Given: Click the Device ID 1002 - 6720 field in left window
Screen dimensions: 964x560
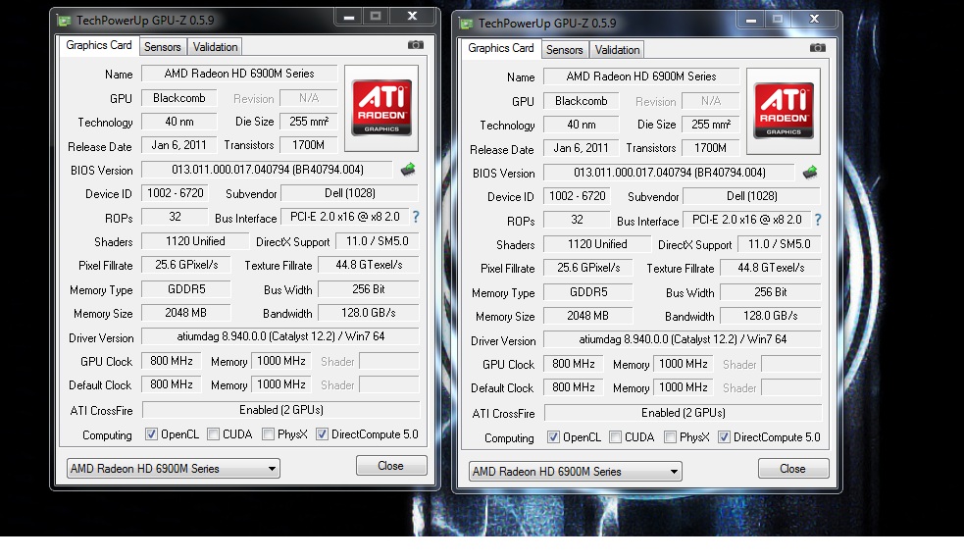Looking at the screenshot, I should click(x=175, y=193).
